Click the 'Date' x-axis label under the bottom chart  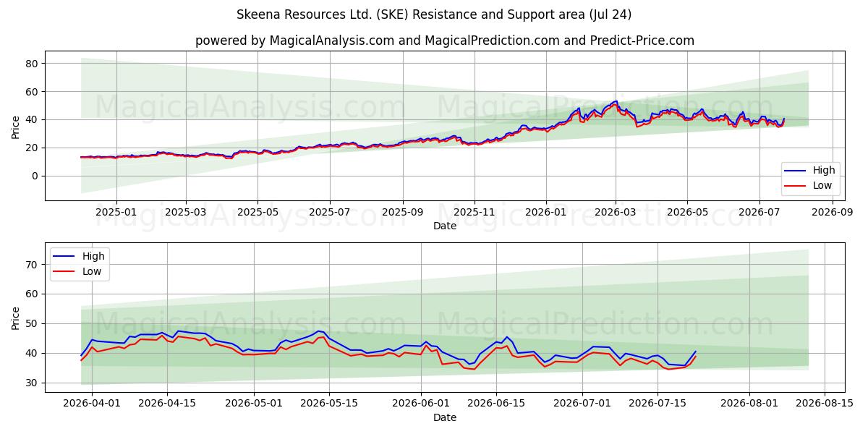click(445, 417)
